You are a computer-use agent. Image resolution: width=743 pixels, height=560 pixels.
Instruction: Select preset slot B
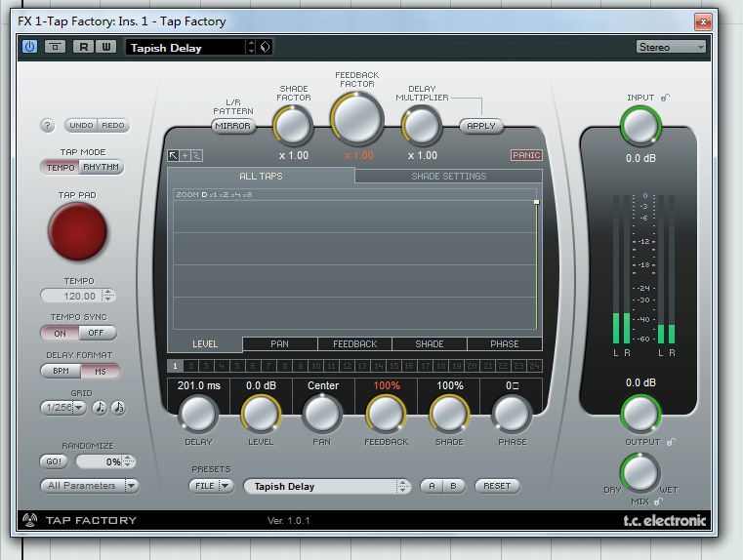pyautogui.click(x=453, y=486)
